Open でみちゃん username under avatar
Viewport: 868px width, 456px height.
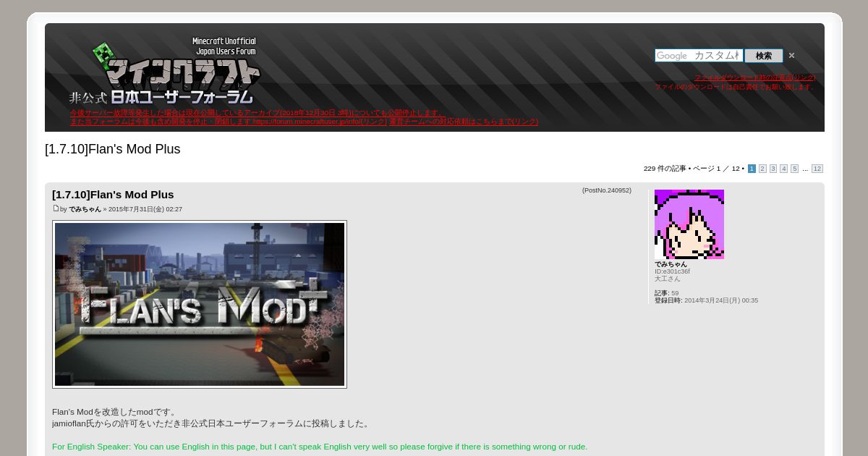click(x=671, y=264)
